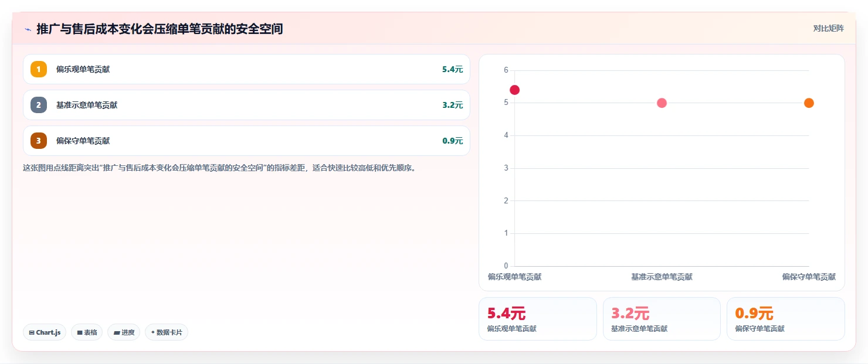Select the 偏乐观单笔贡献 list row

(x=246, y=69)
